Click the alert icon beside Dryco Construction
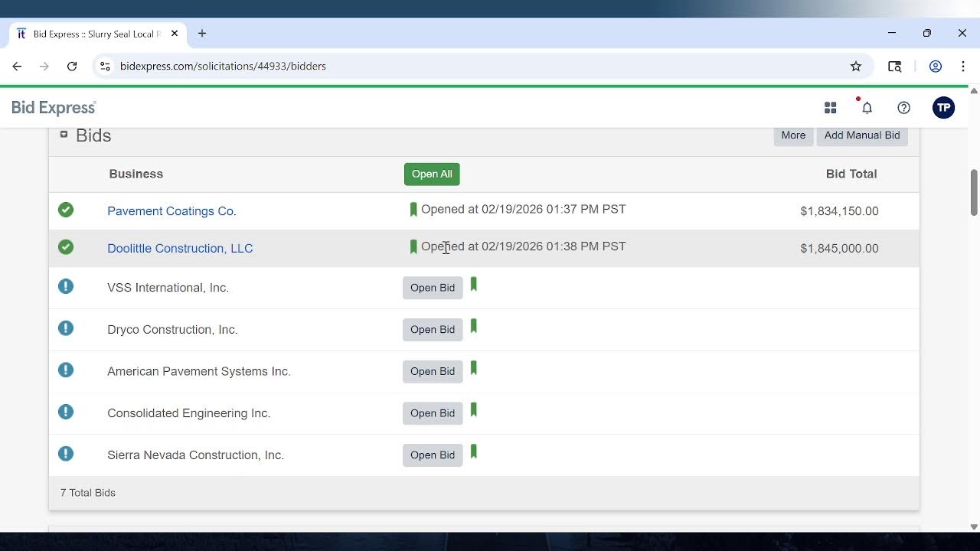This screenshot has width=980, height=551. tap(66, 328)
